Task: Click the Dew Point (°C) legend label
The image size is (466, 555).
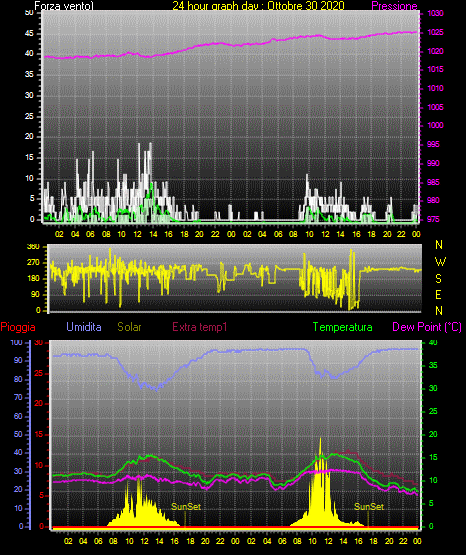Action: click(x=427, y=327)
